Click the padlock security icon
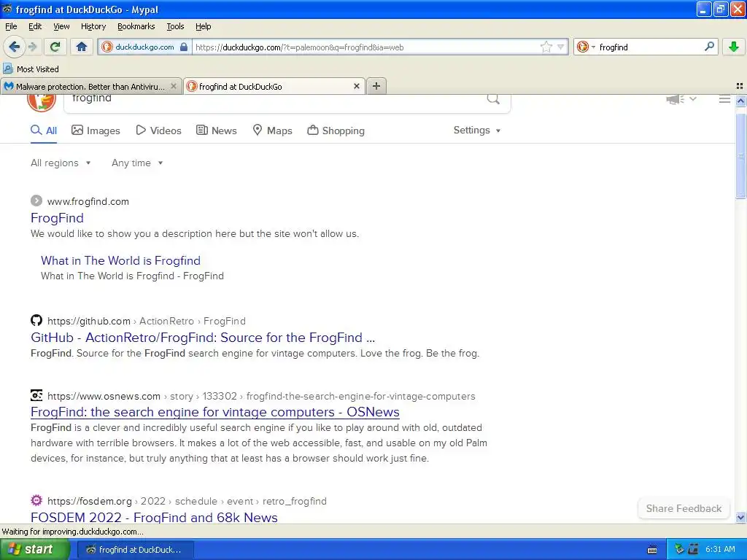This screenshot has width=747, height=560. click(183, 47)
